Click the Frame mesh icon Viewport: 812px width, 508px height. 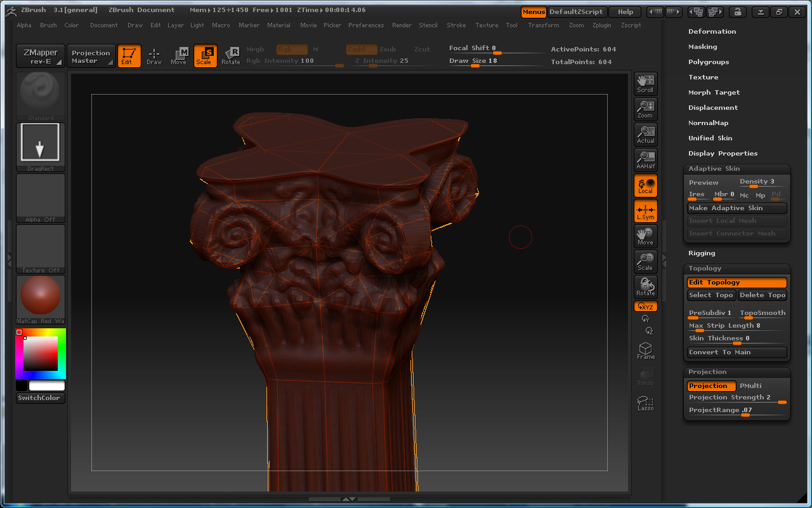[x=645, y=351]
